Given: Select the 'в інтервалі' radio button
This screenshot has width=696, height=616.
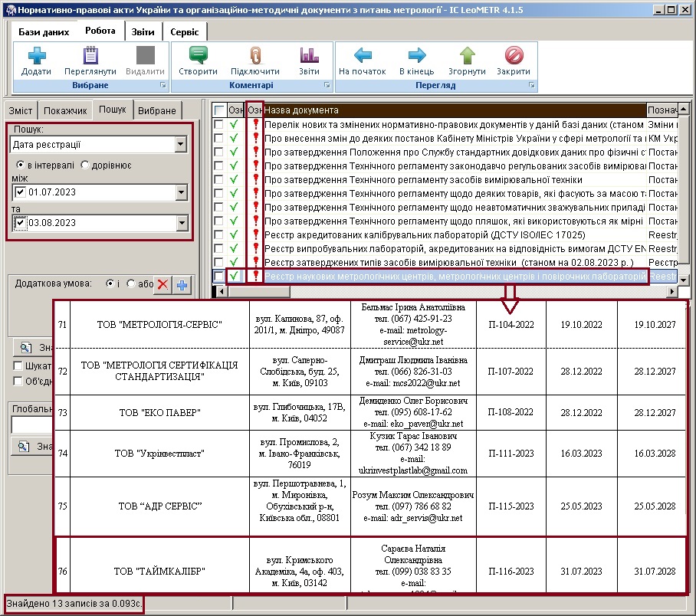Looking at the screenshot, I should click(x=21, y=165).
